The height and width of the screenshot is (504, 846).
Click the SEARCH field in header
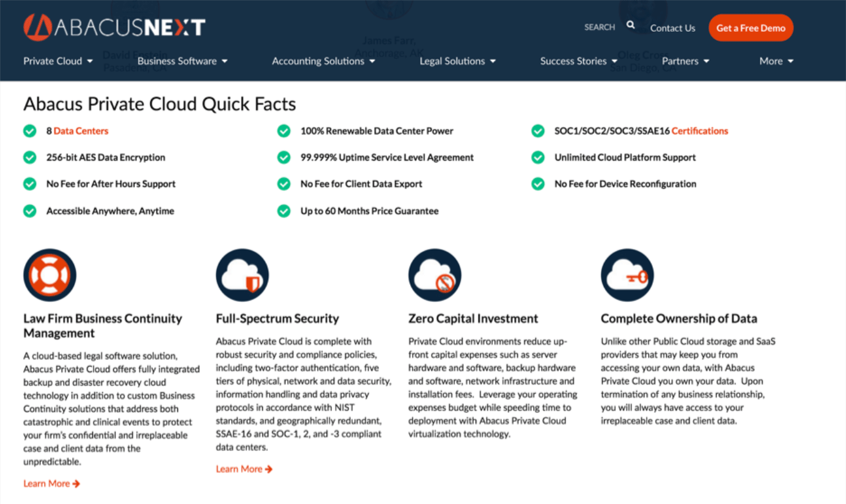(x=599, y=27)
